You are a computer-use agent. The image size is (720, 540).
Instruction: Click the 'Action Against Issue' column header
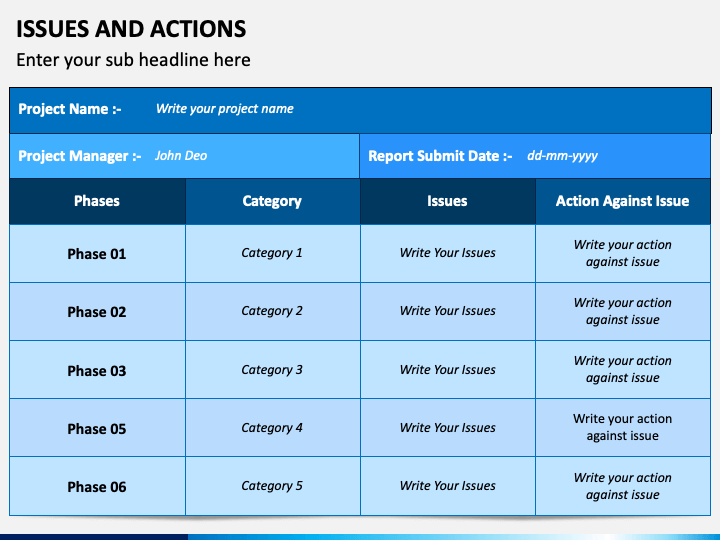pyautogui.click(x=623, y=201)
